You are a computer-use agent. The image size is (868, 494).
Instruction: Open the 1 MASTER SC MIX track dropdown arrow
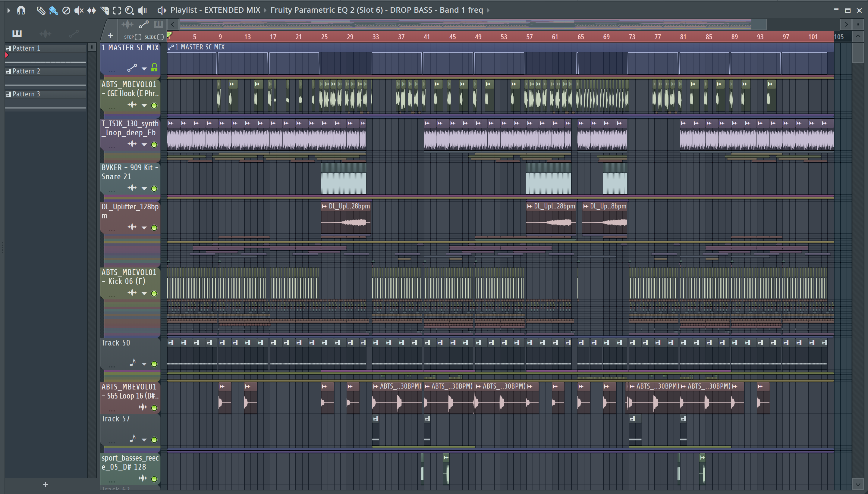click(144, 69)
